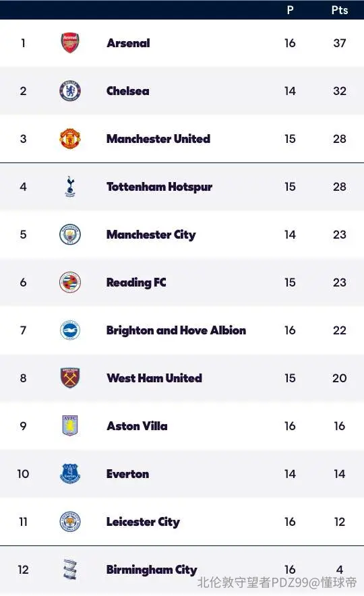Select the Birmingham City crest
364x596 pixels.
(70, 570)
